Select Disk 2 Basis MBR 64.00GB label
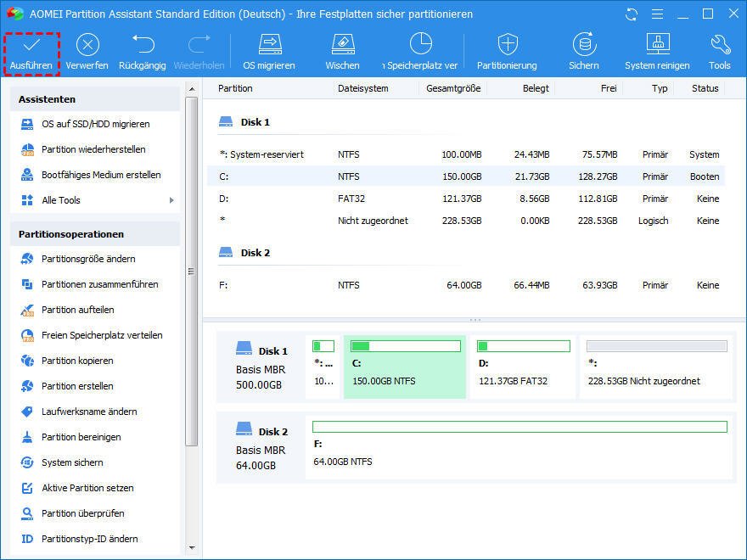The height and width of the screenshot is (560, 747). tap(261, 446)
